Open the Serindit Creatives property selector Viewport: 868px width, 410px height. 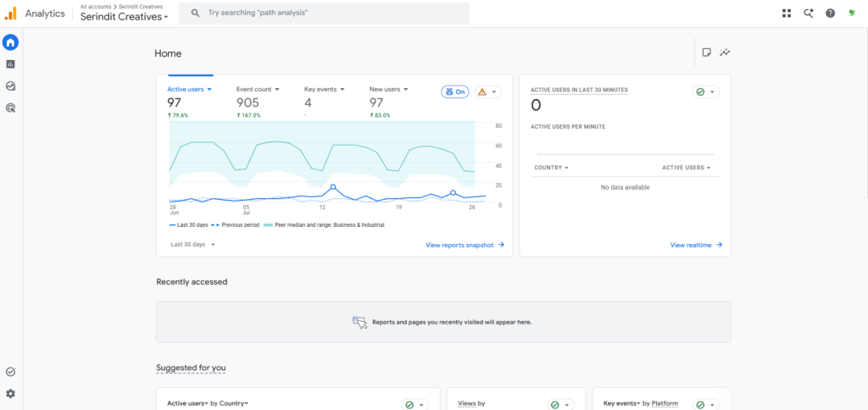[x=125, y=17]
